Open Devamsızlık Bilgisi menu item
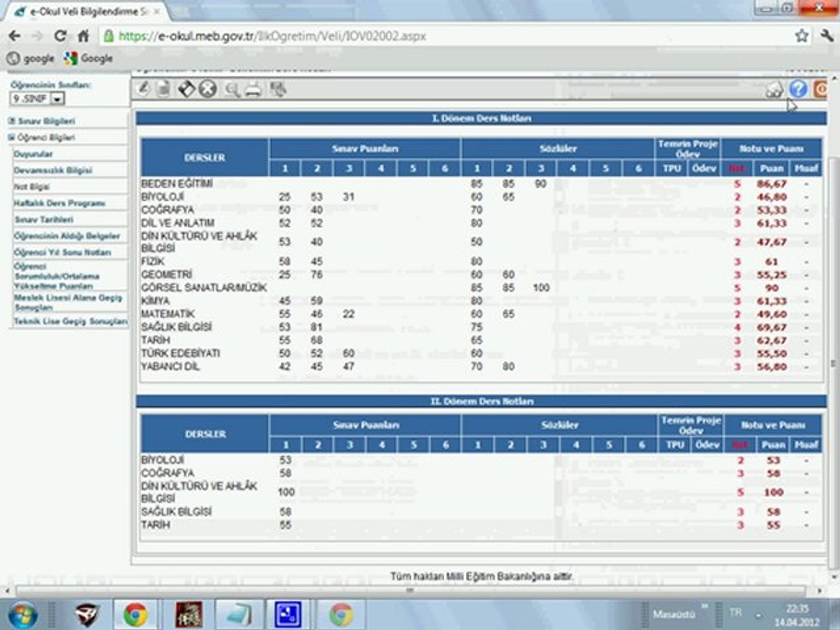Viewport: 840px width, 630px height. [x=53, y=170]
